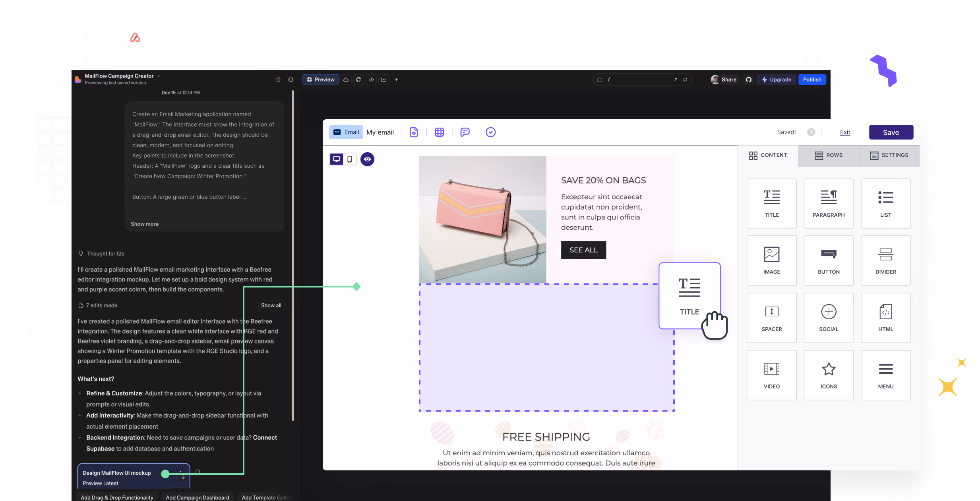Open the color palette picker in the toolbar
The width and height of the screenshot is (980, 501).
[358, 80]
